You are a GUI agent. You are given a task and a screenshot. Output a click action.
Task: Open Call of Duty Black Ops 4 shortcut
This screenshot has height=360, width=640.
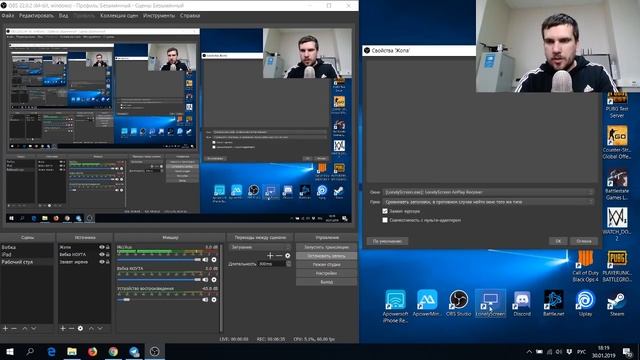pos(585,267)
